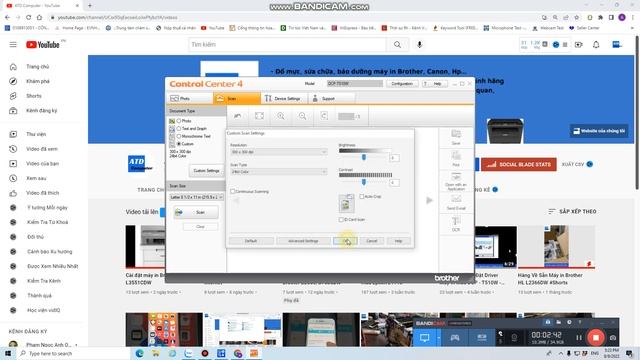Click the zoom in magnifier icon
The width and height of the screenshot is (640, 360).
[281, 116]
